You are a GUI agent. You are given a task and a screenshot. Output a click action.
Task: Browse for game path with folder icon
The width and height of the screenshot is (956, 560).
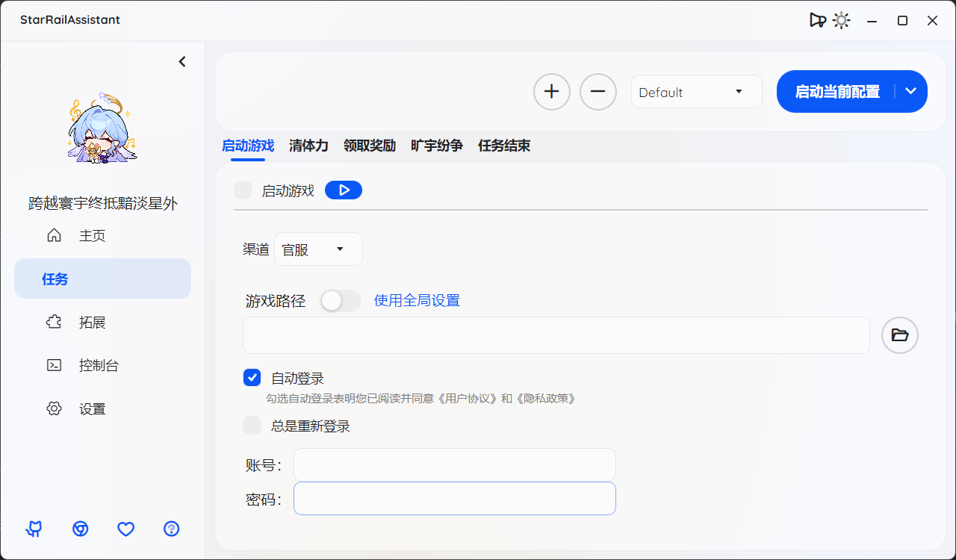point(899,335)
